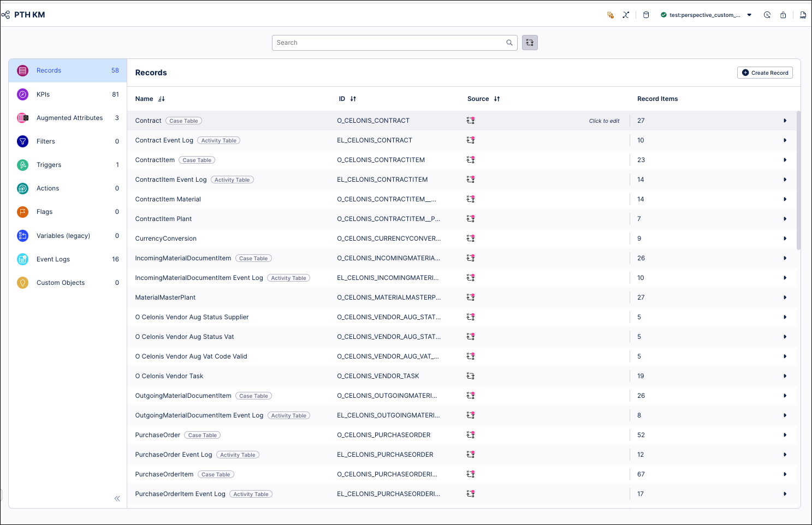This screenshot has width=812, height=525.
Task: Select O Celonis Vendor Aug Vat Code Valid
Action: click(191, 356)
